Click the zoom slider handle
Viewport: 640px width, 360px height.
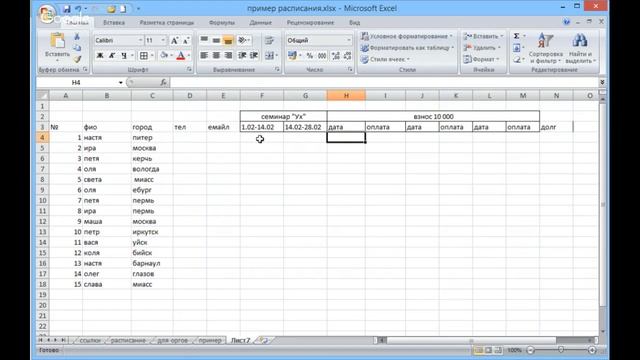561,350
